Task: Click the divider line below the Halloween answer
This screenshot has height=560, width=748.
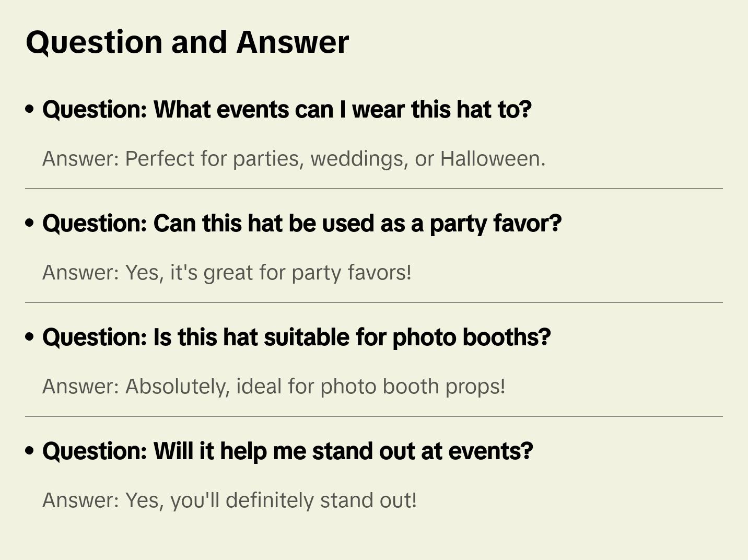Action: coord(374,189)
